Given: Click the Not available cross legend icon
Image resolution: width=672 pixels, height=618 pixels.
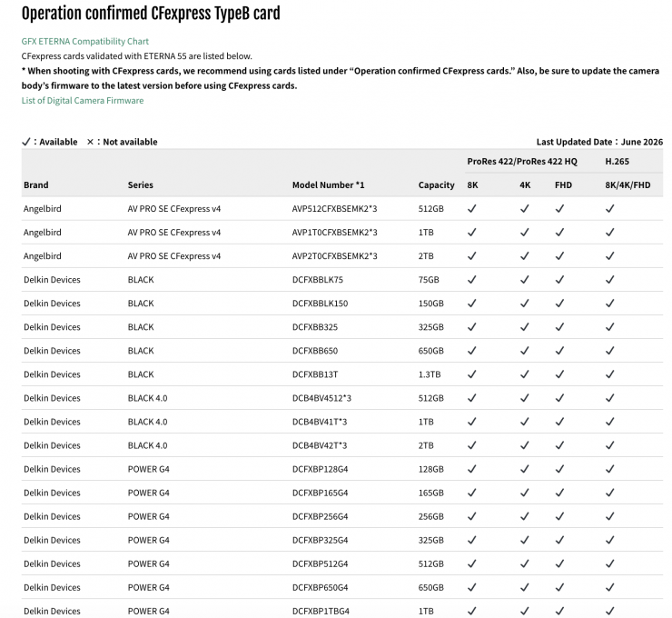Looking at the screenshot, I should (x=90, y=142).
